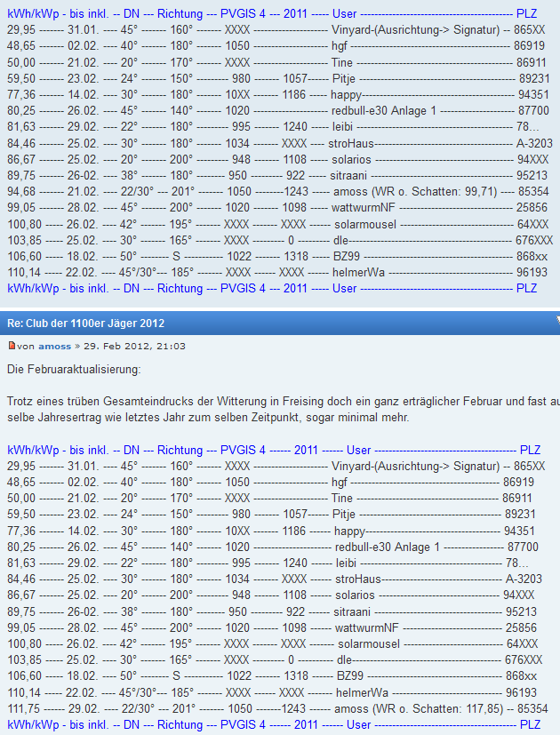
Task: Click the '111,75' amoss row in lower table
Action: 277,708
